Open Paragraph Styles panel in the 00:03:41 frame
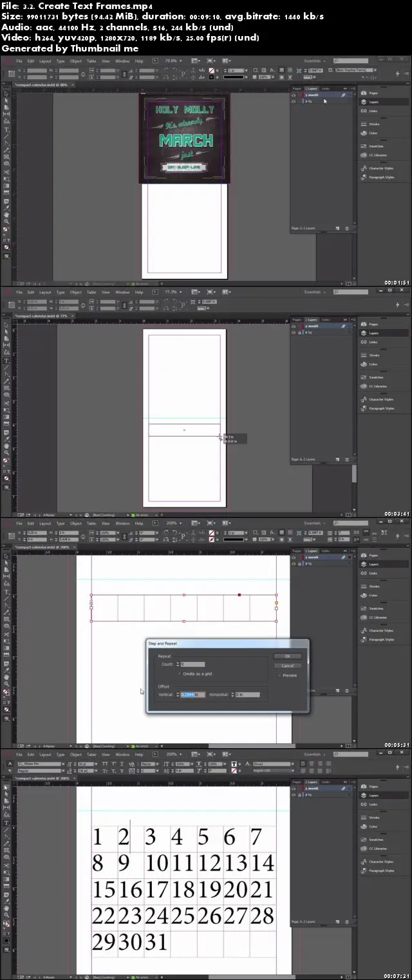Screen dimensions: 412x980 tap(384, 408)
